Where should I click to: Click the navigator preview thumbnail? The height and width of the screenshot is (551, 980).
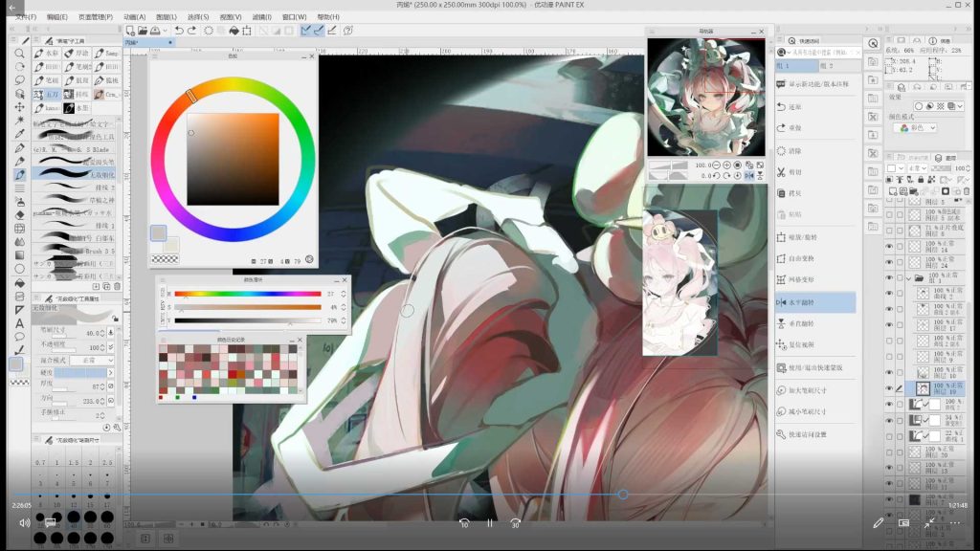(x=705, y=97)
